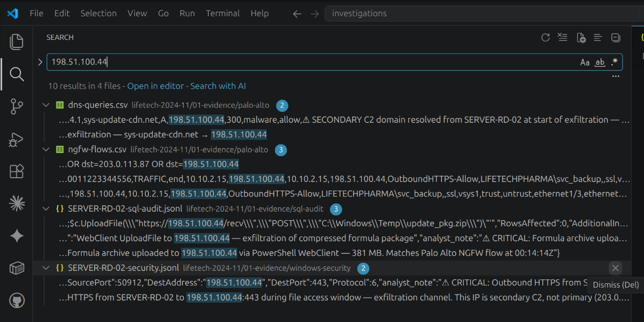Refresh the search results
The width and height of the screenshot is (644, 322).
tap(546, 38)
